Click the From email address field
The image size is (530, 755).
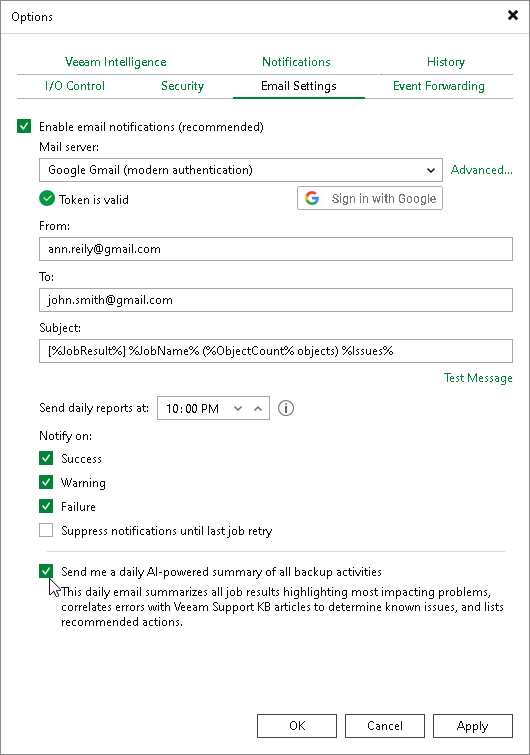tap(276, 249)
